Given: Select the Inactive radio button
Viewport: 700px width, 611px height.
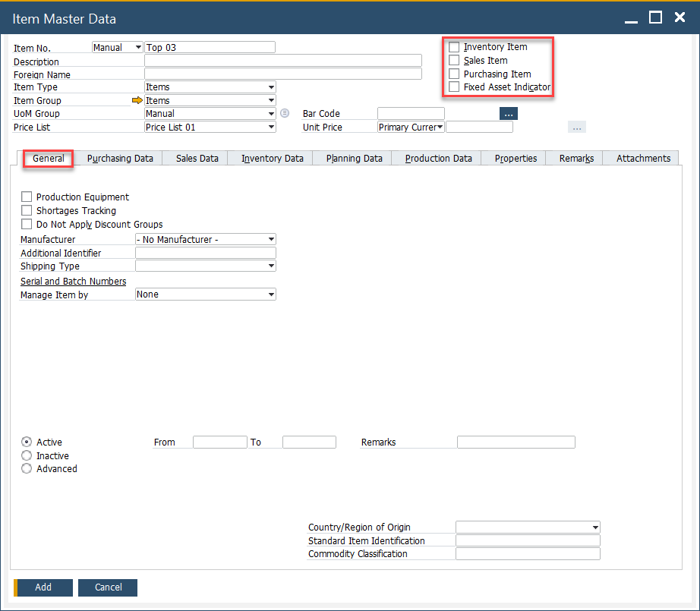Looking at the screenshot, I should click(x=27, y=456).
